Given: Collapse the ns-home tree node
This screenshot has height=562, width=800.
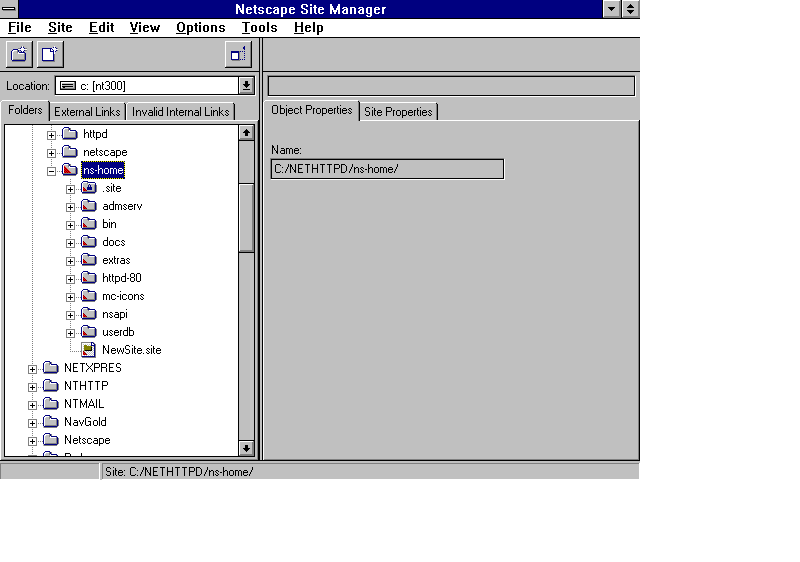Looking at the screenshot, I should click(x=51, y=170).
